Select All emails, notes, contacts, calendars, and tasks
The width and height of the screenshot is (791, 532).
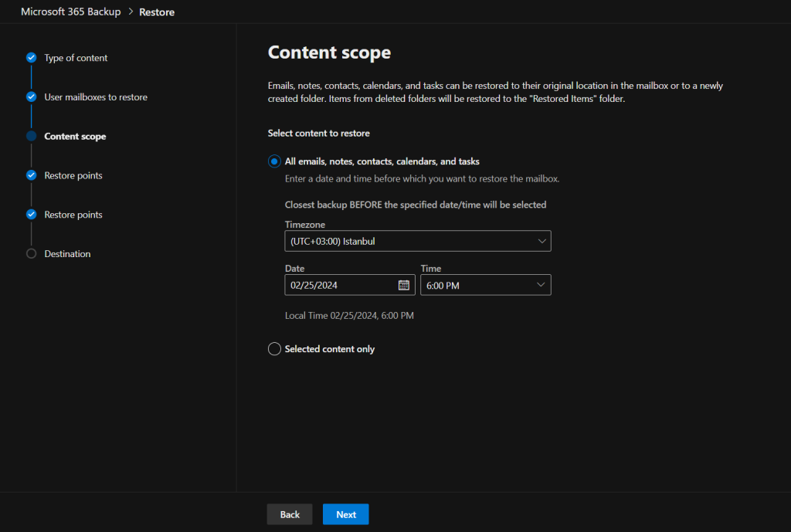pyautogui.click(x=274, y=161)
